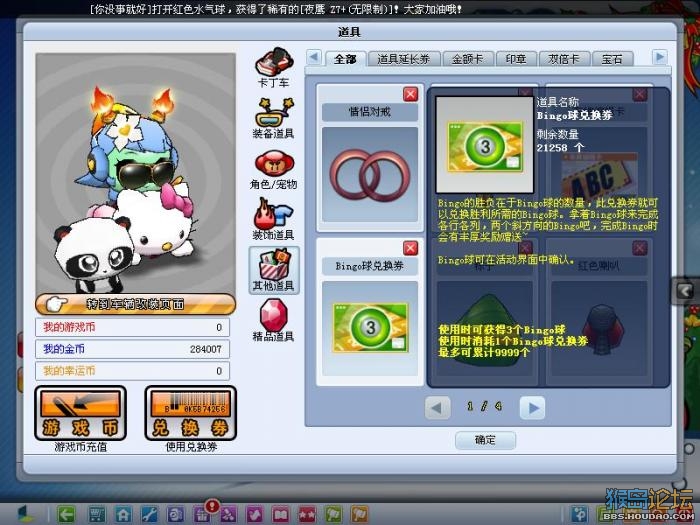The image size is (700, 525).
Task: Open the wrench settings icon
Action: [x=149, y=514]
